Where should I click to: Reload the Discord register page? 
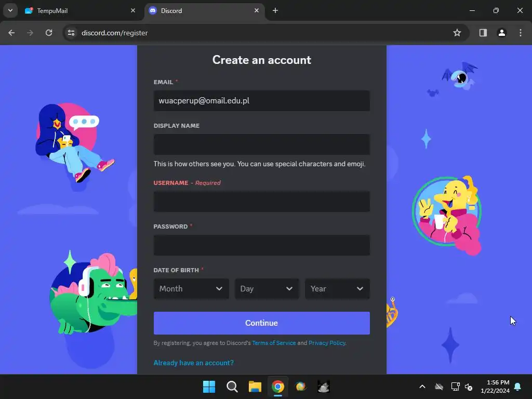click(49, 33)
